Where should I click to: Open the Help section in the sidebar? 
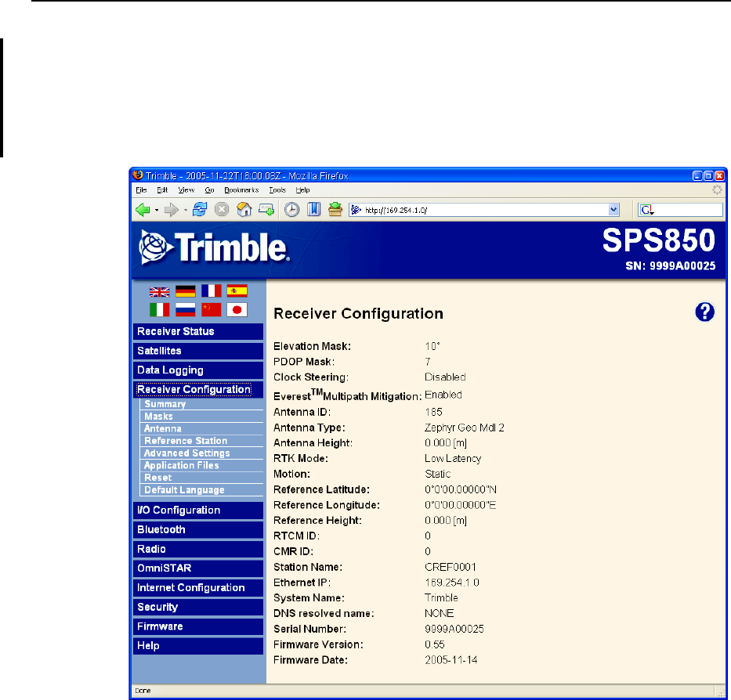(x=198, y=646)
